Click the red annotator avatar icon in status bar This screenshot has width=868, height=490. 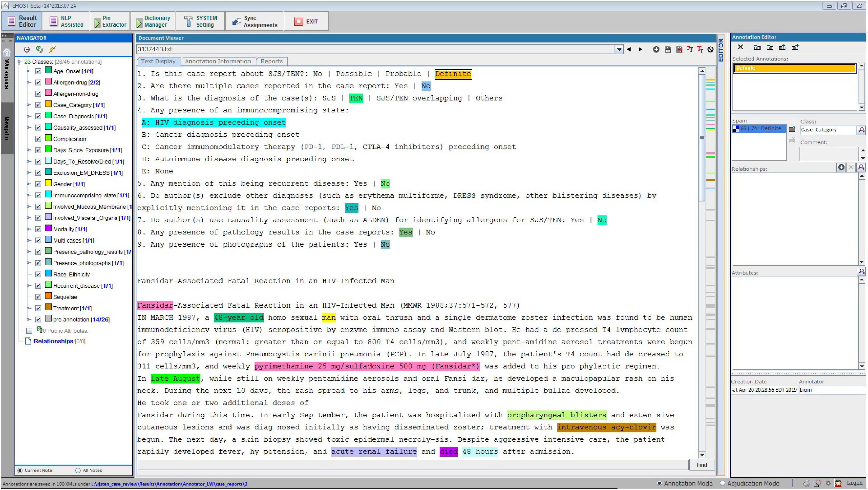(838, 484)
